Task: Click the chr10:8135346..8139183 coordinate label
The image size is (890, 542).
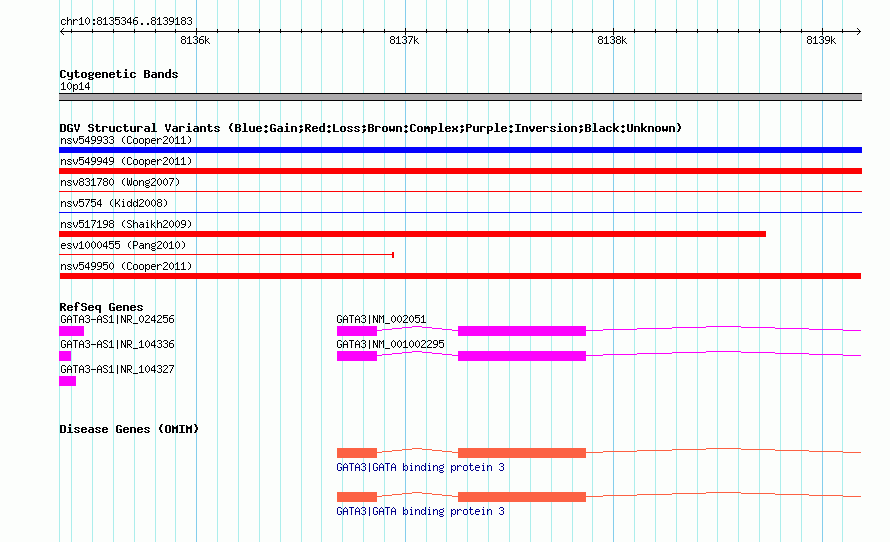Action: [126, 22]
